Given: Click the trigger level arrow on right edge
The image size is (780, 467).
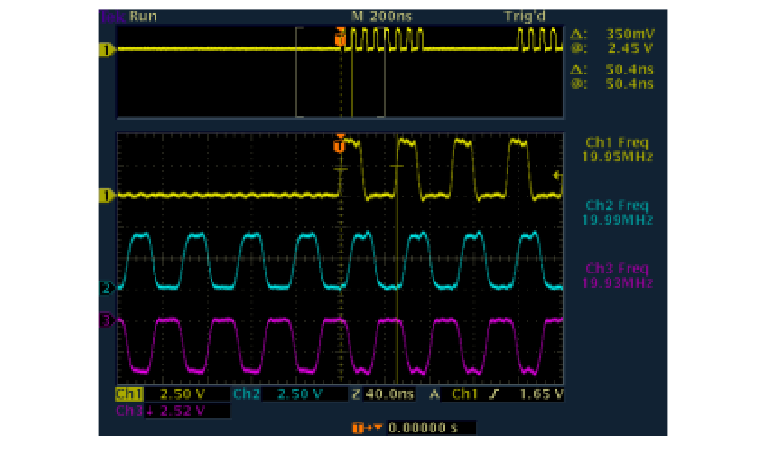Looking at the screenshot, I should 557,176.
